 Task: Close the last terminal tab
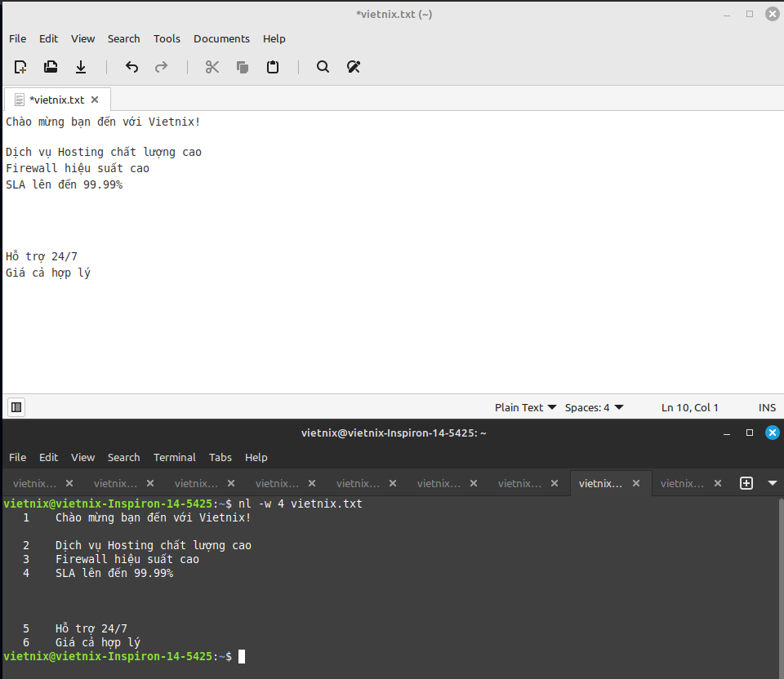[x=718, y=483]
